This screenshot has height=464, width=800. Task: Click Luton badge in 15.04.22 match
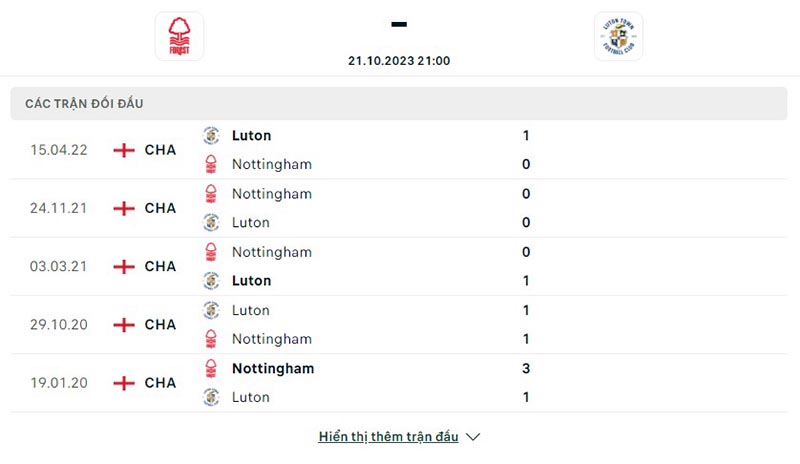211,135
